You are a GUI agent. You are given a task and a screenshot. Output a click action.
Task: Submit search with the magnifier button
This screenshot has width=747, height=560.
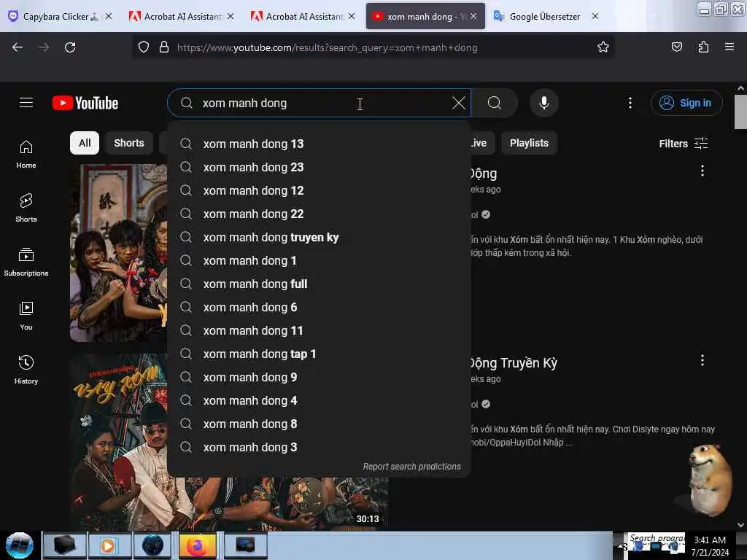(495, 103)
